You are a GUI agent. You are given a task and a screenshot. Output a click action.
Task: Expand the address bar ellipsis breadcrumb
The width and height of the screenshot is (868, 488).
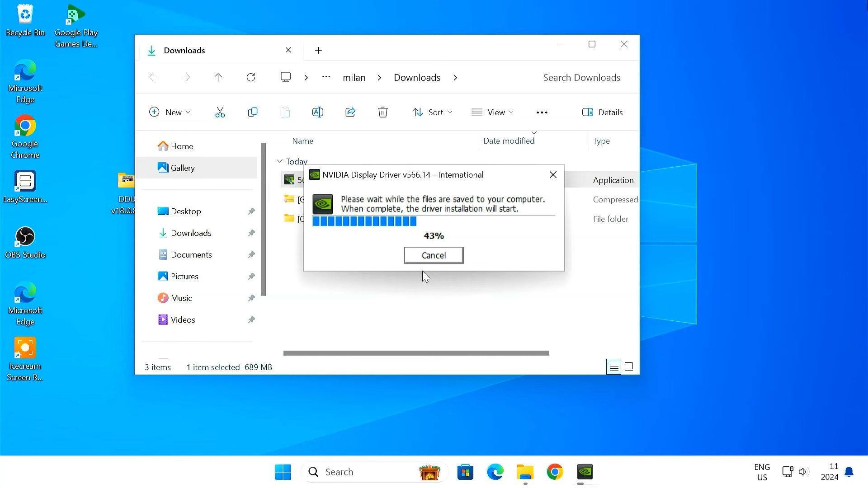point(326,77)
